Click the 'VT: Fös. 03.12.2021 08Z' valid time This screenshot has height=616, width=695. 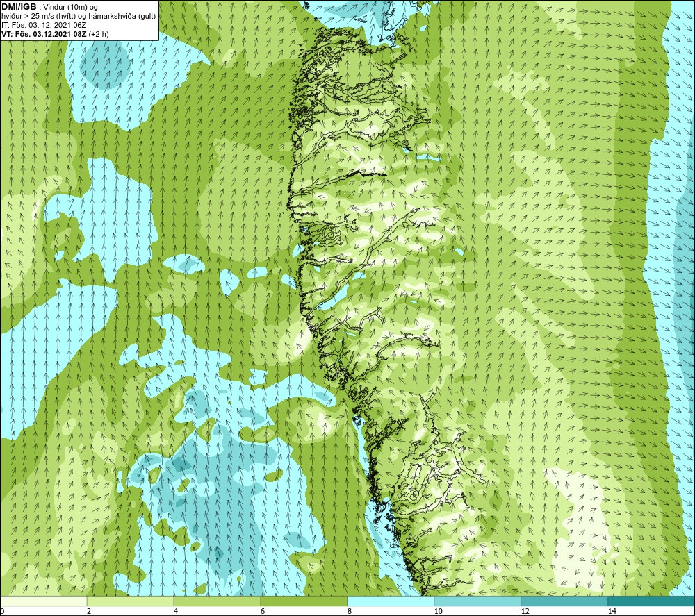[x=44, y=34]
